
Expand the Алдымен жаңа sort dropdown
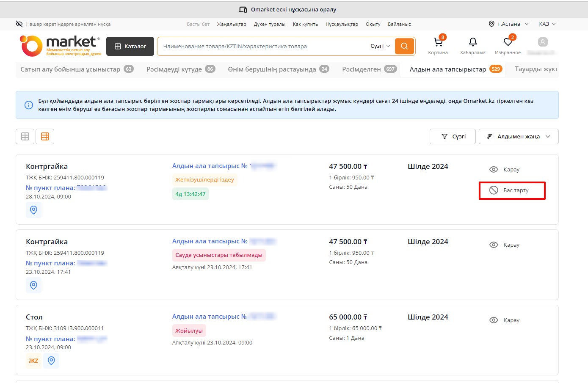[518, 136]
